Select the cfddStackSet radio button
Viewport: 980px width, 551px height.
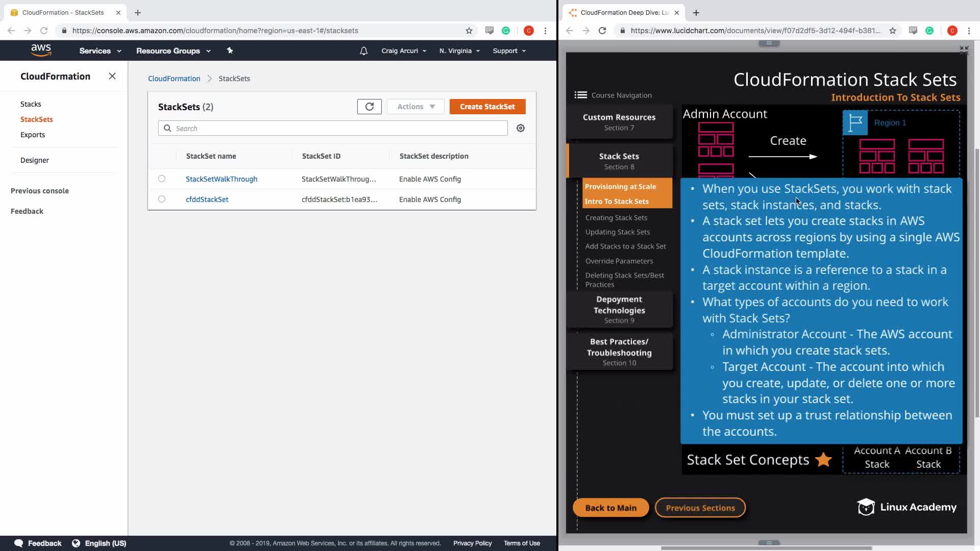coord(162,199)
